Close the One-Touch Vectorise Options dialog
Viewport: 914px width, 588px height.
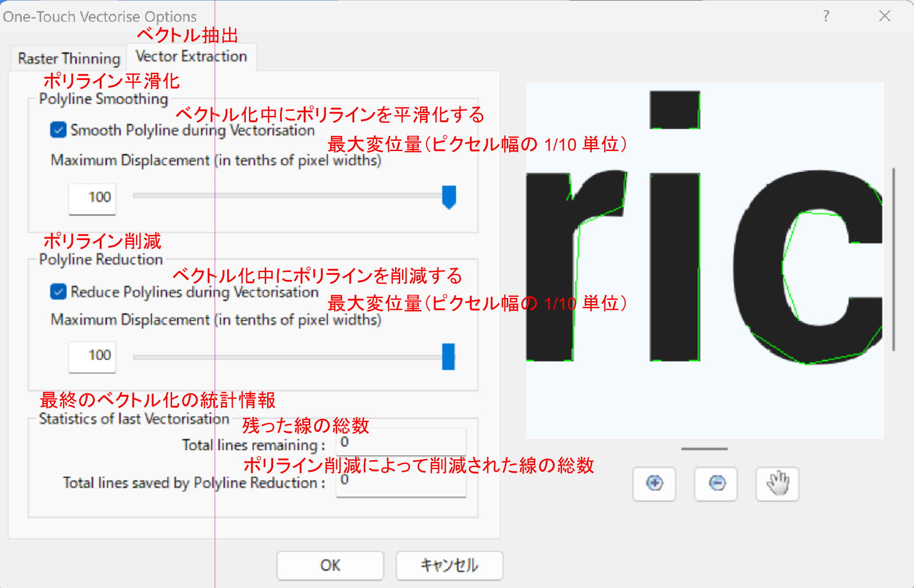(x=884, y=16)
